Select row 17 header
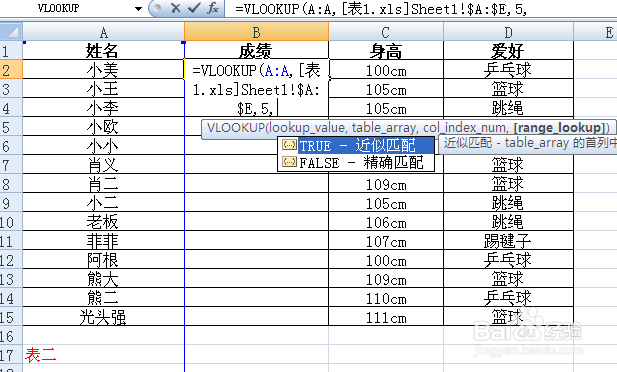Image resolution: width=617 pixels, height=372 pixels. pyautogui.click(x=11, y=355)
